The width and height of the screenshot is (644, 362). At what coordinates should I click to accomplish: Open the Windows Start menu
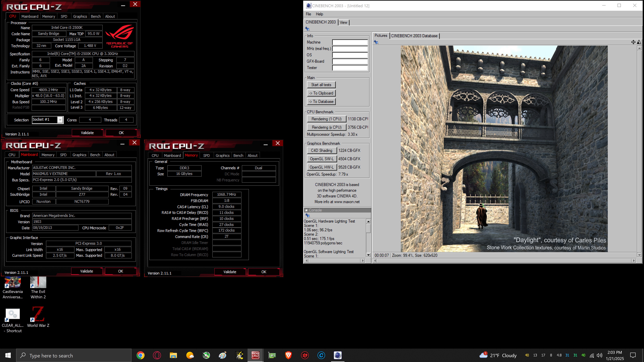point(8,355)
